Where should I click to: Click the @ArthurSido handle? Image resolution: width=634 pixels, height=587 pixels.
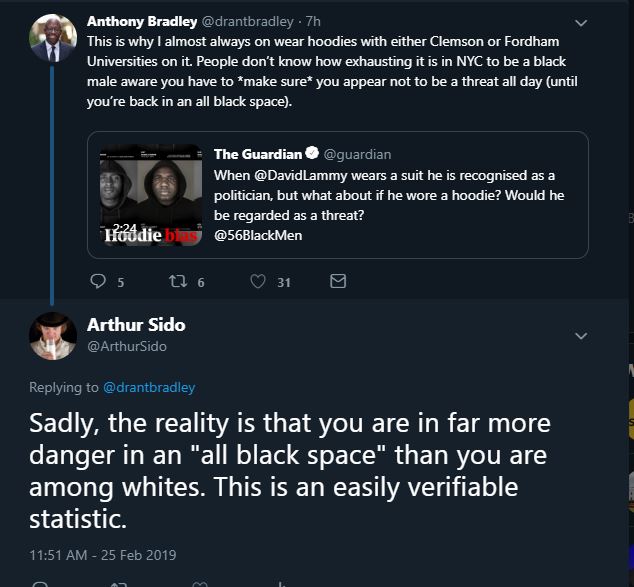127,346
